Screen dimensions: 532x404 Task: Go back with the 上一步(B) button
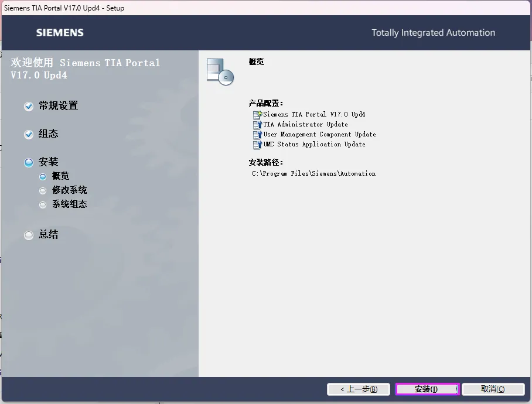359,389
